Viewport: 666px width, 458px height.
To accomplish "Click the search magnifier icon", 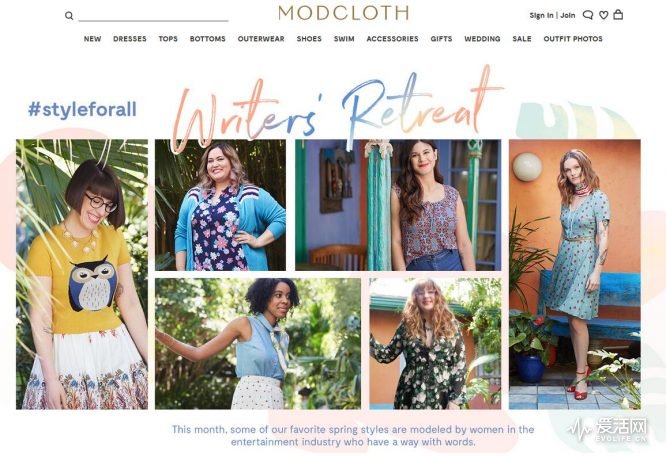I will pyautogui.click(x=69, y=16).
